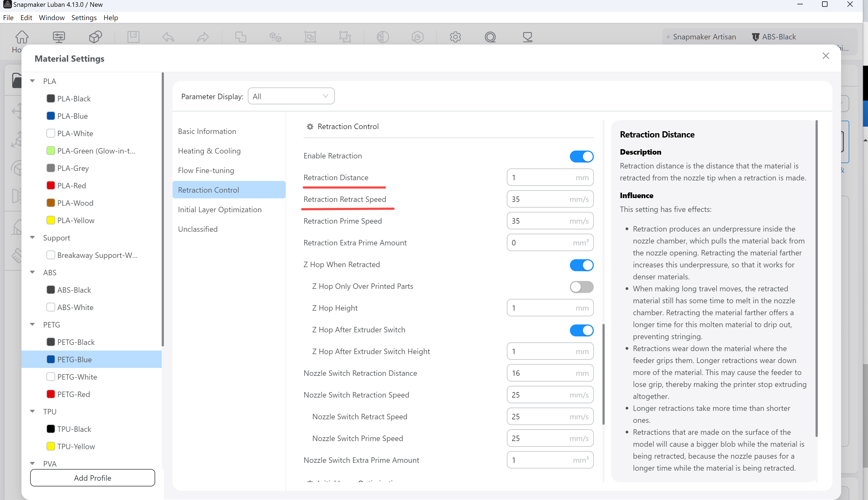The width and height of the screenshot is (868, 500).
Task: Select Heating & Cooling settings section
Action: coord(209,151)
